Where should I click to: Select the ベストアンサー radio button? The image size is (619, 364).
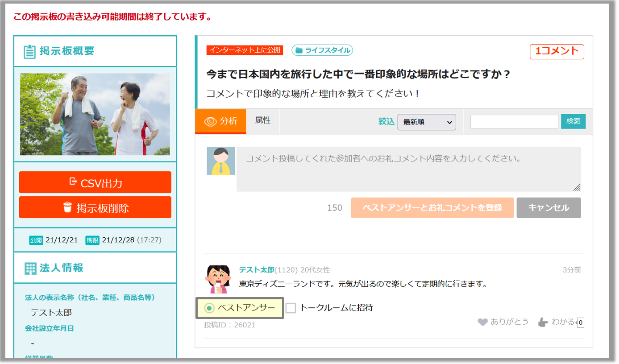point(209,308)
